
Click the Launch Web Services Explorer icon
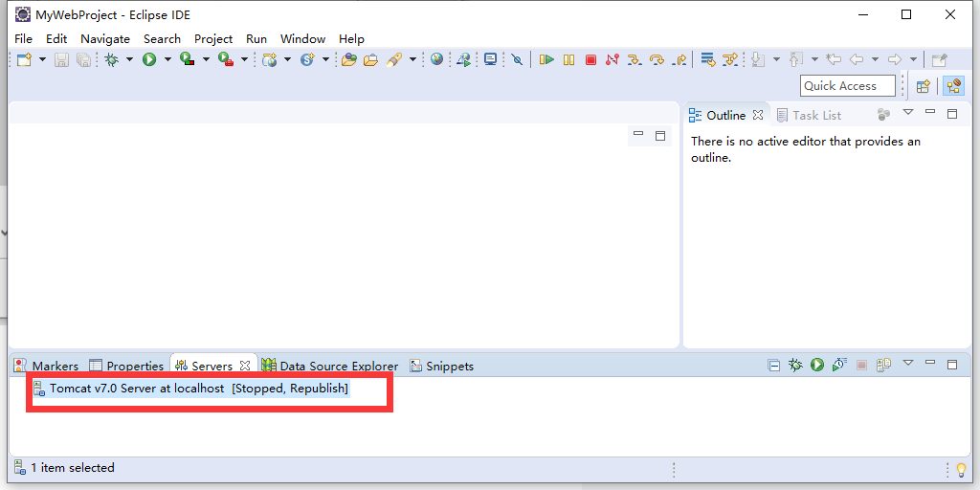(x=464, y=59)
